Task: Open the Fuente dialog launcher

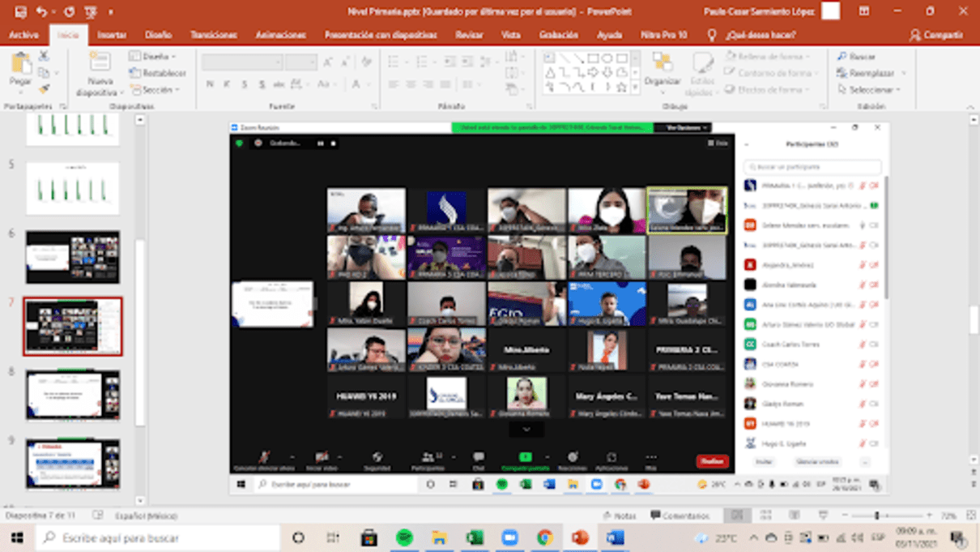Action: click(374, 106)
